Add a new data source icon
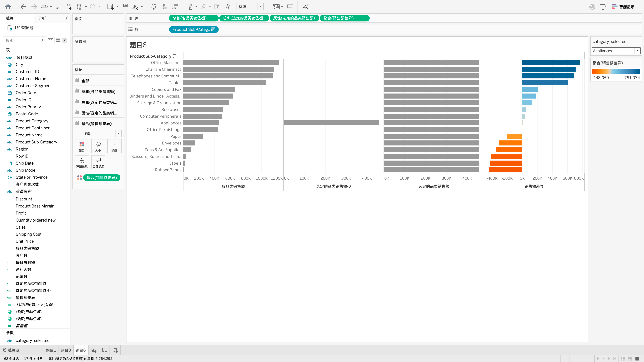This screenshot has height=362, width=644. point(69,7)
